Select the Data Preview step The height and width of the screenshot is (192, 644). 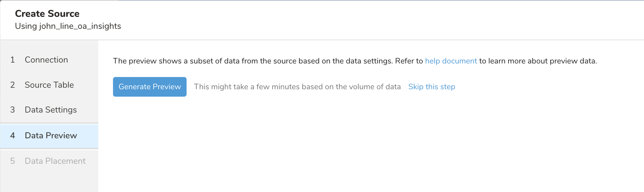tap(51, 136)
